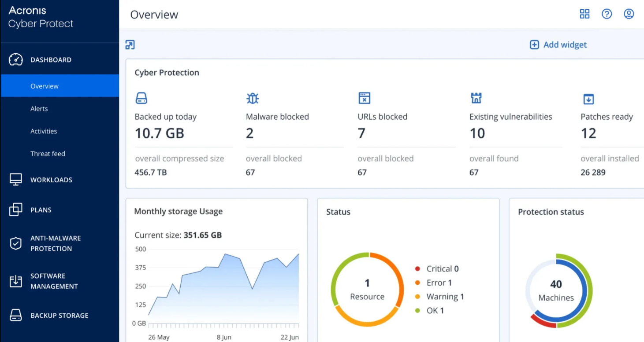Click the 10.7 GB backed up value
Screen dimensions: 644x342
click(x=159, y=133)
